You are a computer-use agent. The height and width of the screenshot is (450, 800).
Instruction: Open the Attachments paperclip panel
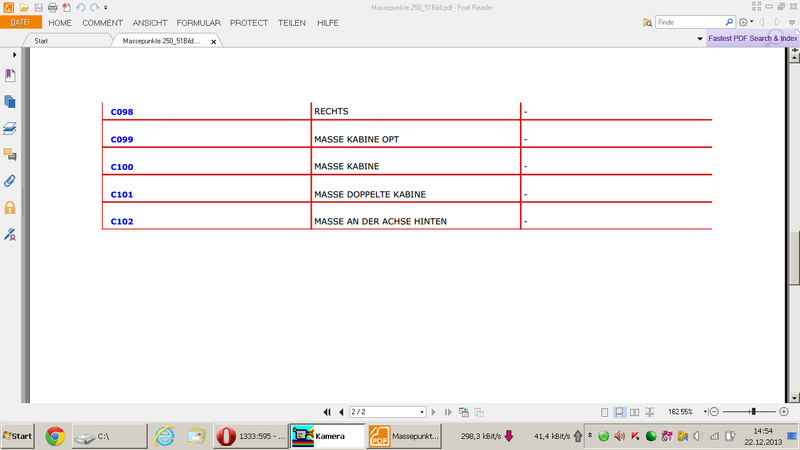[10, 182]
